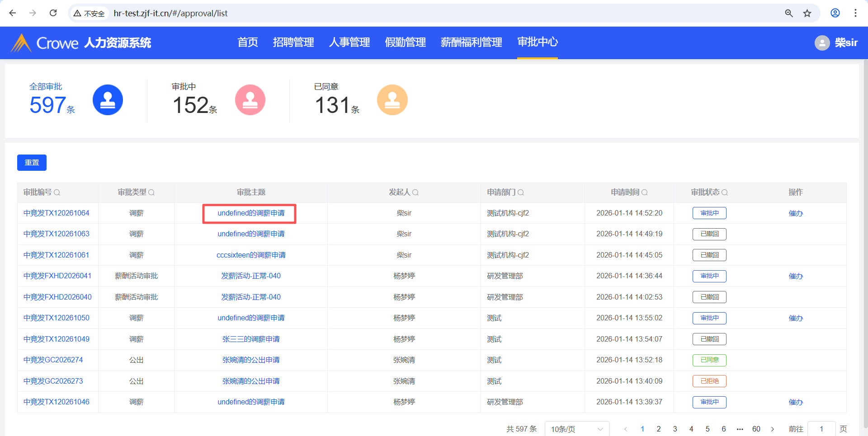Click the blue 全部审批 stamp icon
868x436 pixels.
(108, 100)
